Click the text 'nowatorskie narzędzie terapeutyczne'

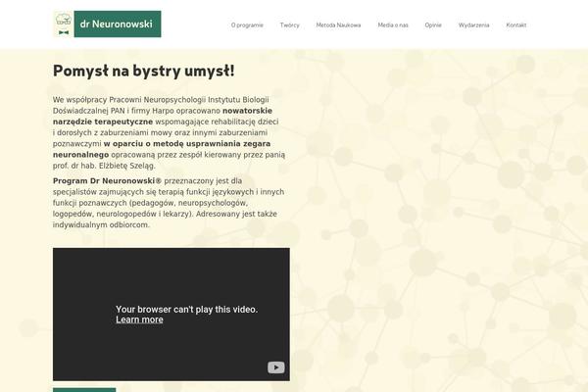(163, 117)
